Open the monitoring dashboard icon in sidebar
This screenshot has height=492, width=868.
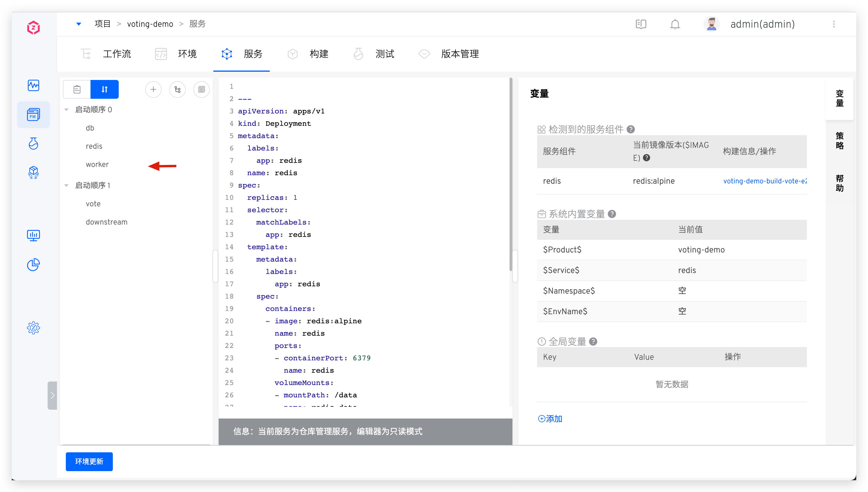tap(33, 85)
